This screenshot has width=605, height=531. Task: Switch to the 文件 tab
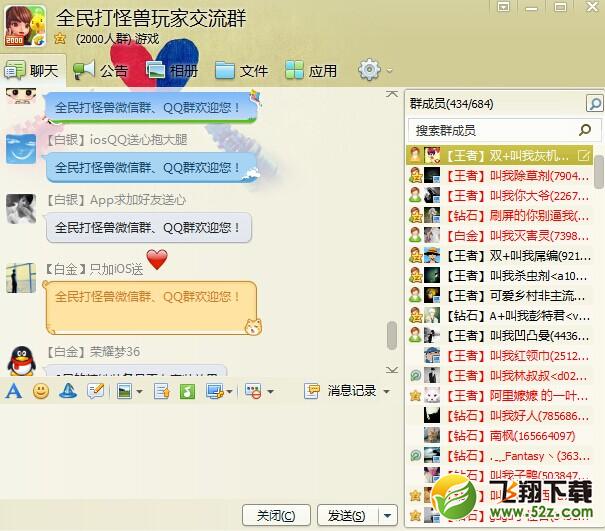[x=241, y=71]
